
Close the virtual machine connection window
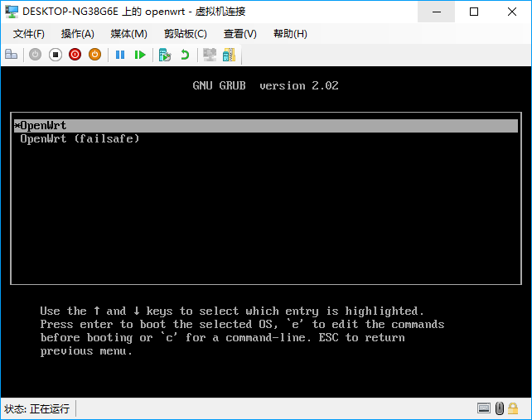[x=512, y=12]
